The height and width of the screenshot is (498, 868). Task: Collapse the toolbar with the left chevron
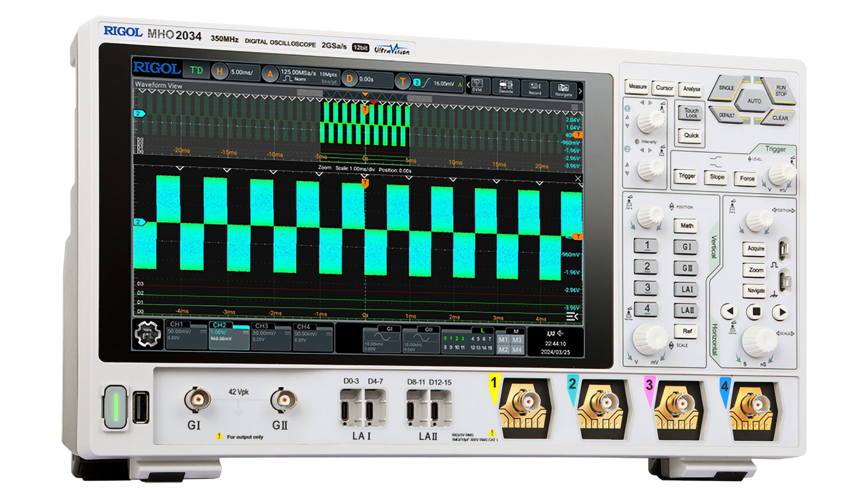(468, 85)
